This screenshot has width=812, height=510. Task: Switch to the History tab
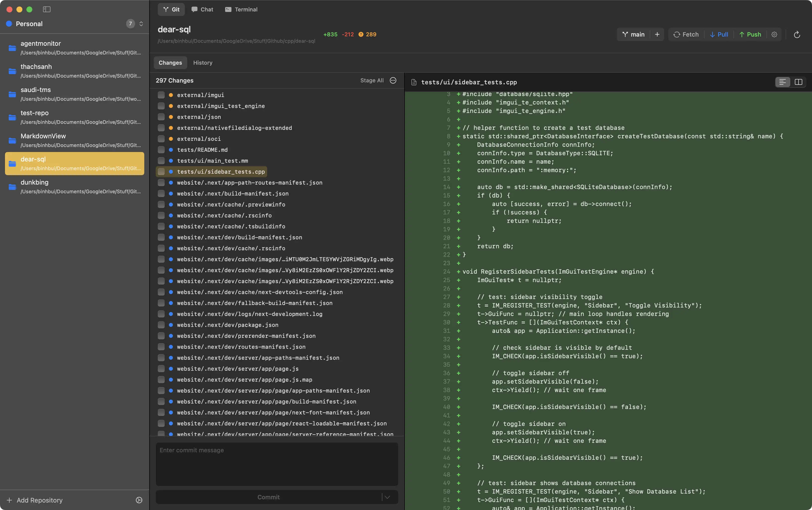click(x=203, y=63)
